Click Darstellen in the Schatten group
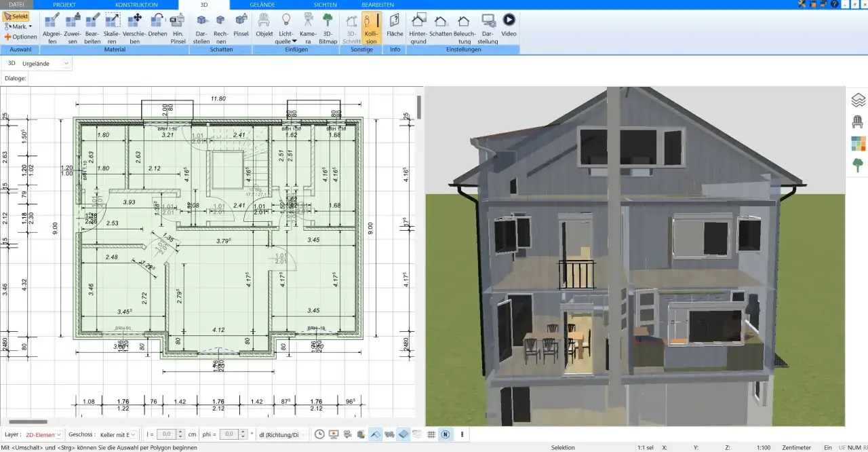This screenshot has height=452, width=868. point(201,28)
